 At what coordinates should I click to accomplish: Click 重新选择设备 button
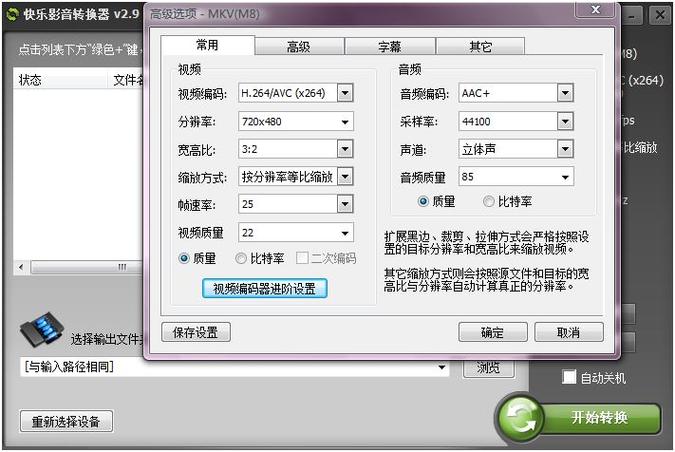66,421
